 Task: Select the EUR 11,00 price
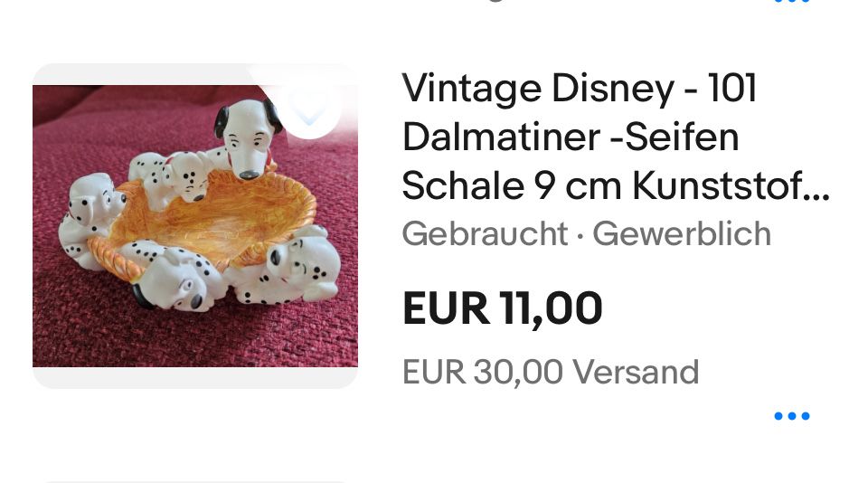click(502, 308)
